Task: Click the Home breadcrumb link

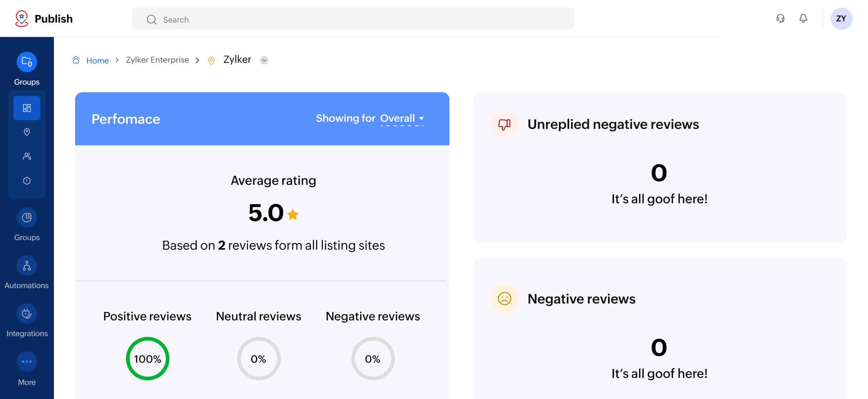Action: [x=97, y=60]
